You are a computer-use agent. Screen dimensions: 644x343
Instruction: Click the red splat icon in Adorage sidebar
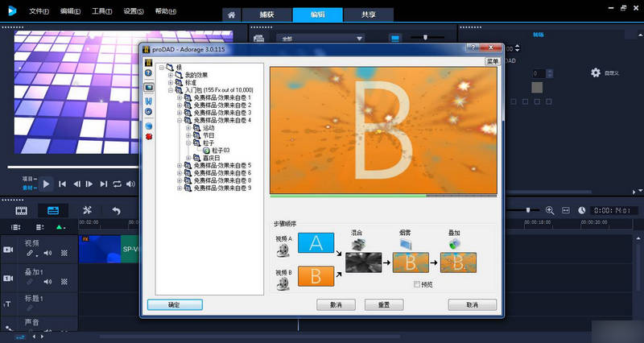click(x=149, y=136)
